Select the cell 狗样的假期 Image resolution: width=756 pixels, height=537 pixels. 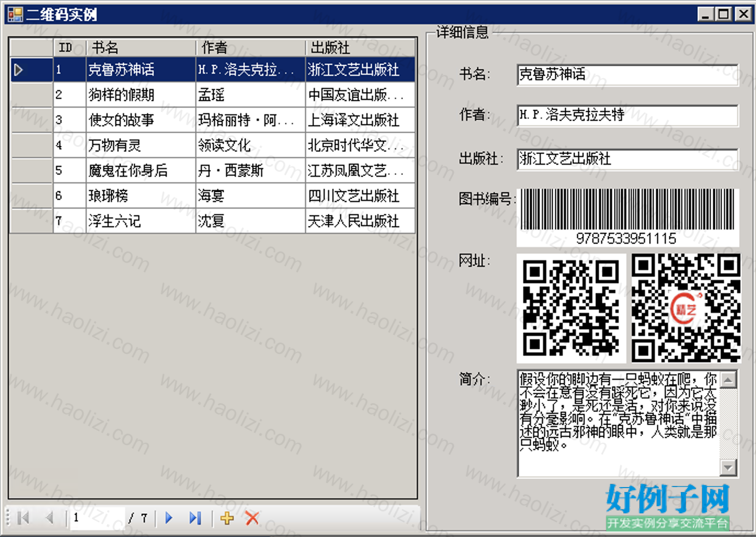point(141,95)
